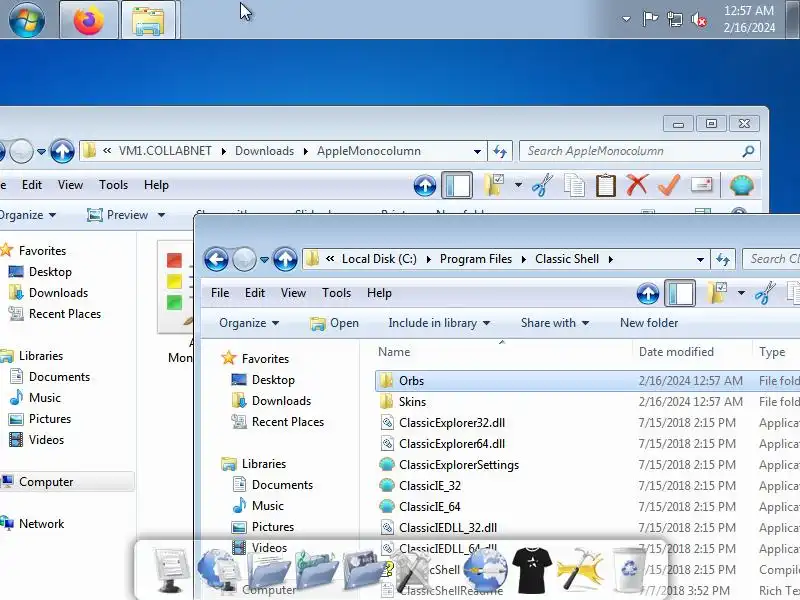Viewport: 800px width, 600px height.
Task: Expand Folder Options dropdown arrow in Classic Shell window
Action: pyautogui.click(x=741, y=293)
